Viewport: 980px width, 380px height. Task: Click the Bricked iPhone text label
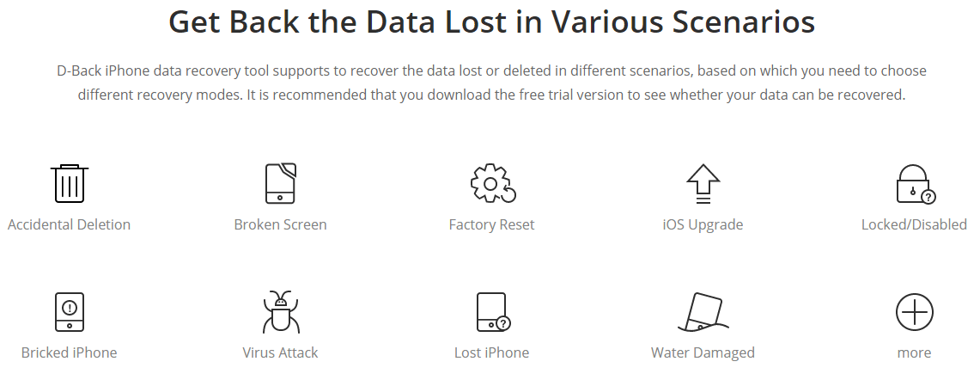point(69,352)
